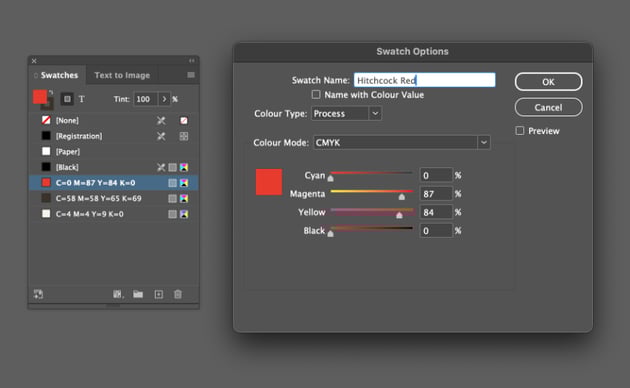Click the Black slider handle
630x388 pixels.
click(330, 233)
